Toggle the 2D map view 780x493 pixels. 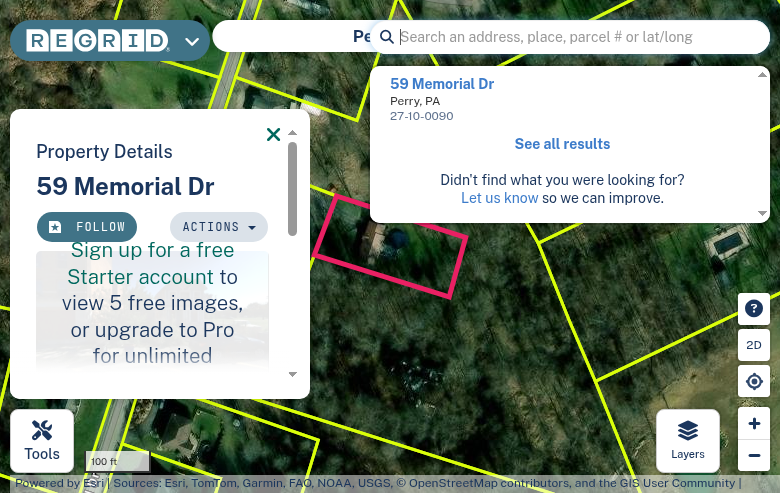pyautogui.click(x=754, y=345)
